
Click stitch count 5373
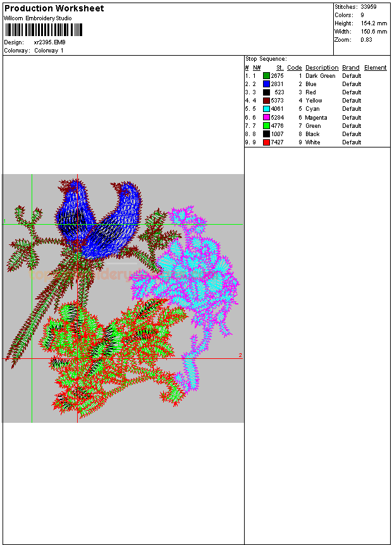277,101
